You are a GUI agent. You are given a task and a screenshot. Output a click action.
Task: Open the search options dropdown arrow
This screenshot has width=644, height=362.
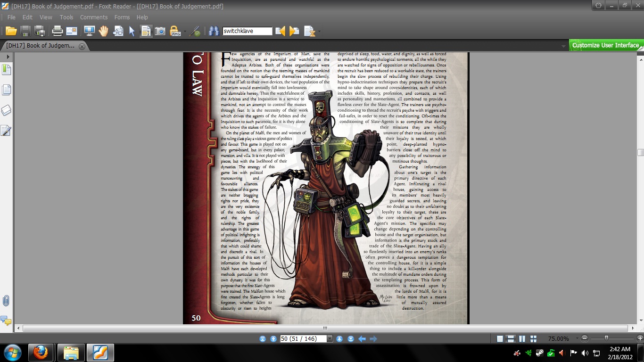point(319,32)
